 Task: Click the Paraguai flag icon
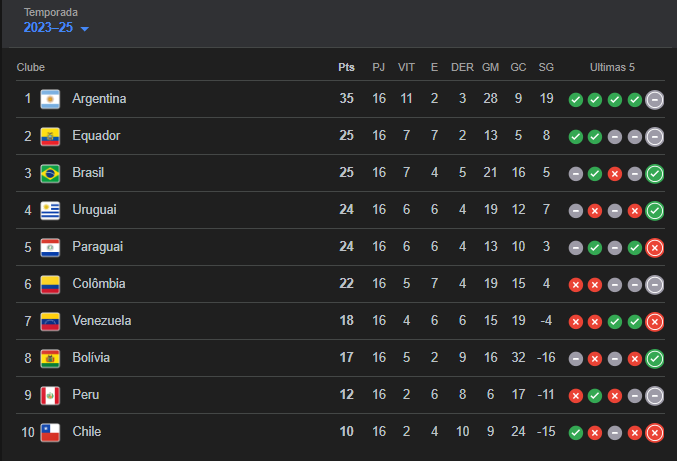pyautogui.click(x=51, y=247)
